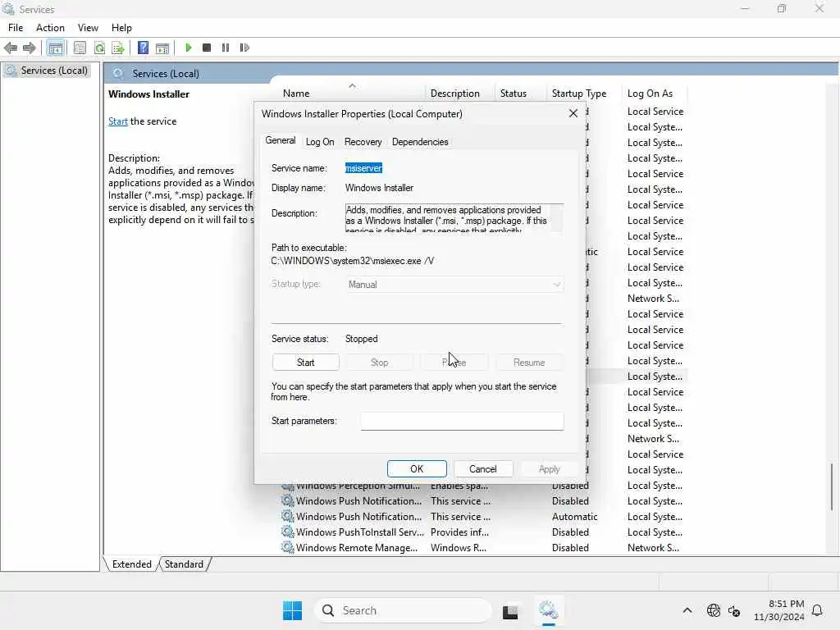Screen dimensions: 840x630
Task: Click the taskbar Search box
Action: click(x=402, y=610)
